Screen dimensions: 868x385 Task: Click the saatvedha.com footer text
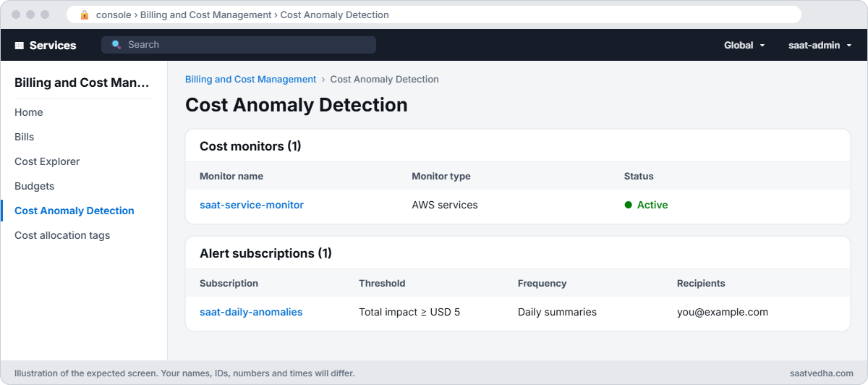(822, 373)
